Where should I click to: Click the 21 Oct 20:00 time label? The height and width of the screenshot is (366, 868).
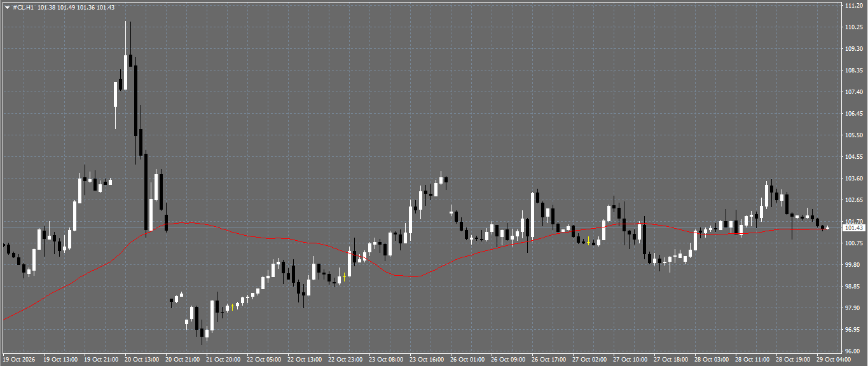click(224, 360)
